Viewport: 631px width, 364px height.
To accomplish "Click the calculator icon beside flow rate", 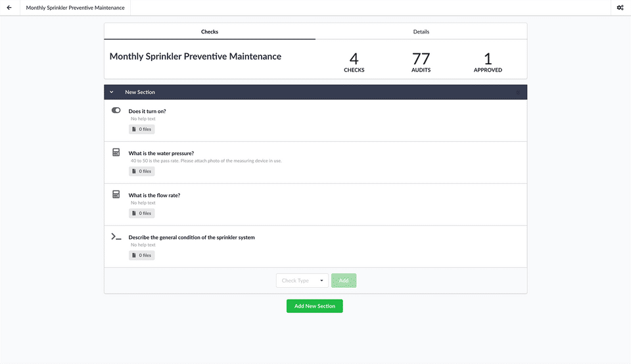I will [116, 194].
